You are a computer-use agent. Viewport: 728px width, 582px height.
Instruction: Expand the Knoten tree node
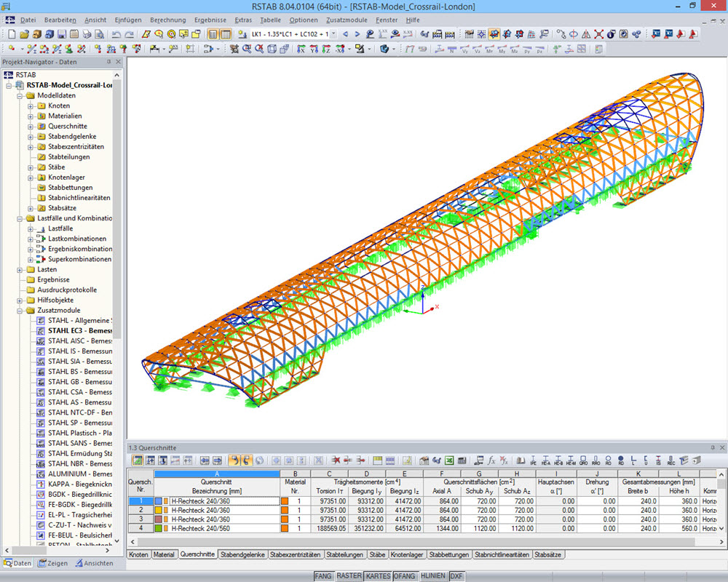point(30,105)
